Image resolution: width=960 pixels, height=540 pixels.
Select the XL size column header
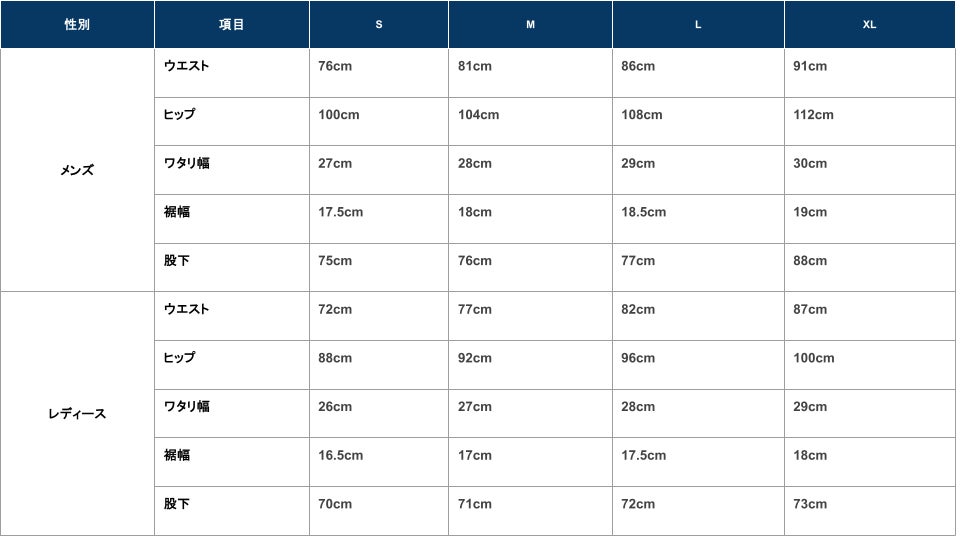[869, 25]
